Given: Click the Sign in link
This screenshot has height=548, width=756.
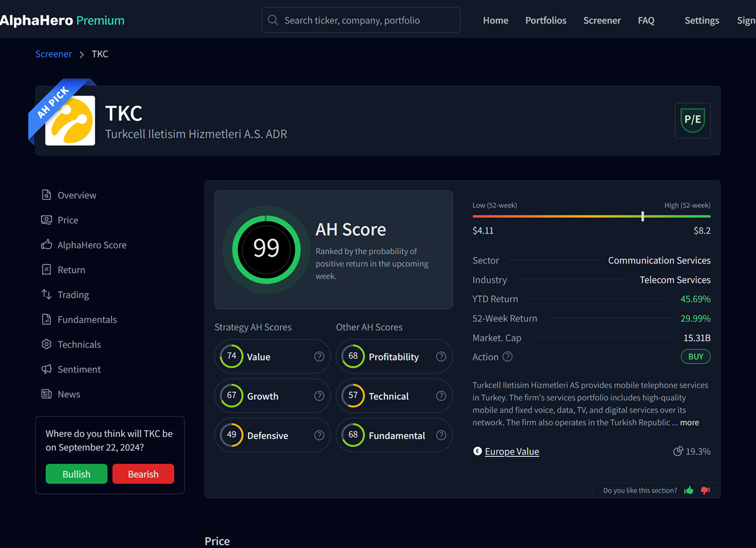Looking at the screenshot, I should tap(746, 20).
